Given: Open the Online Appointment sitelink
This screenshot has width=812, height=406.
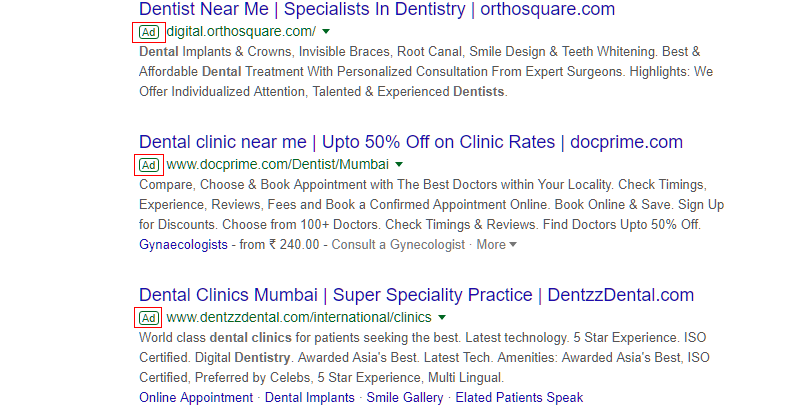Looking at the screenshot, I should [196, 398].
